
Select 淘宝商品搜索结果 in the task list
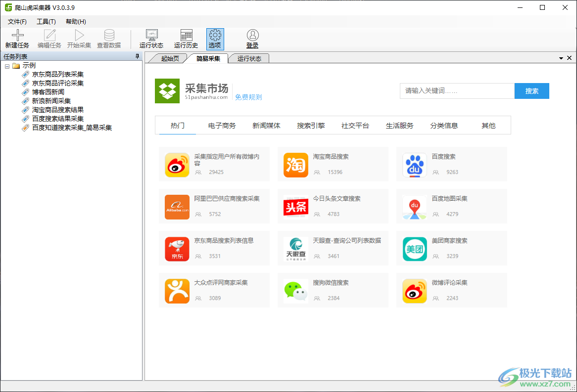click(58, 110)
